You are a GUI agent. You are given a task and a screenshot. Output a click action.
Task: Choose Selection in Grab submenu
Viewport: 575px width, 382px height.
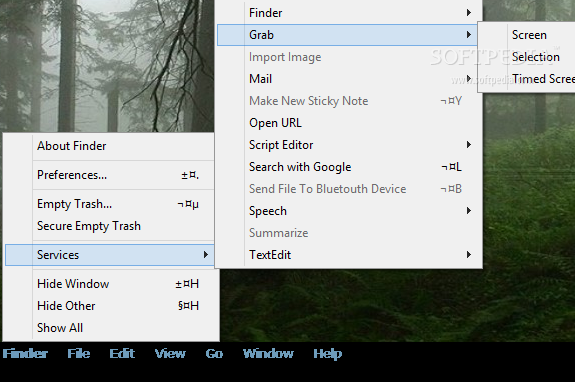[528, 57]
